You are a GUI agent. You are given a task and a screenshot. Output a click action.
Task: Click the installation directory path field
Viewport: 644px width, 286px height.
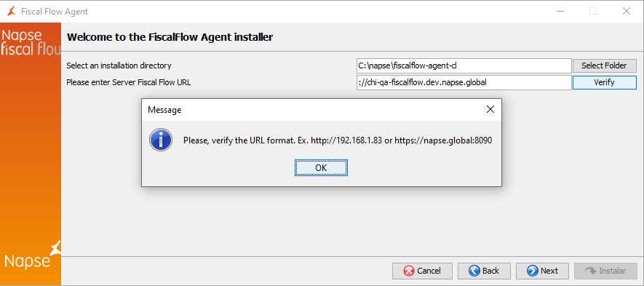[464, 65]
